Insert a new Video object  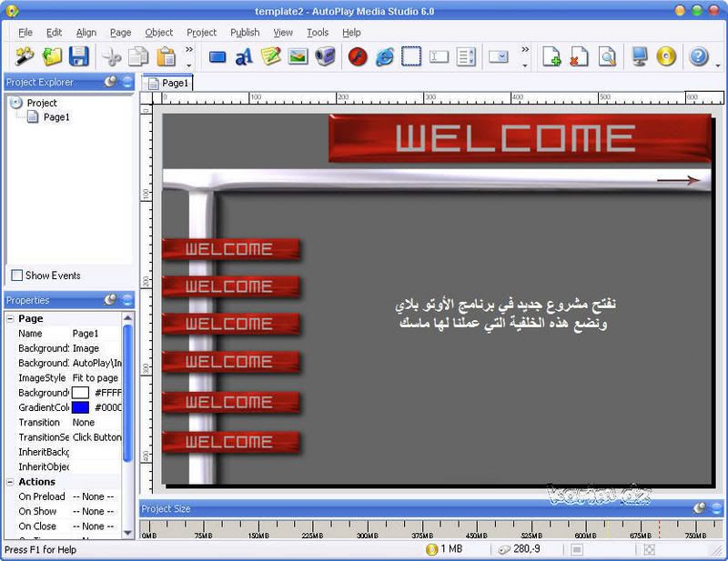[325, 57]
